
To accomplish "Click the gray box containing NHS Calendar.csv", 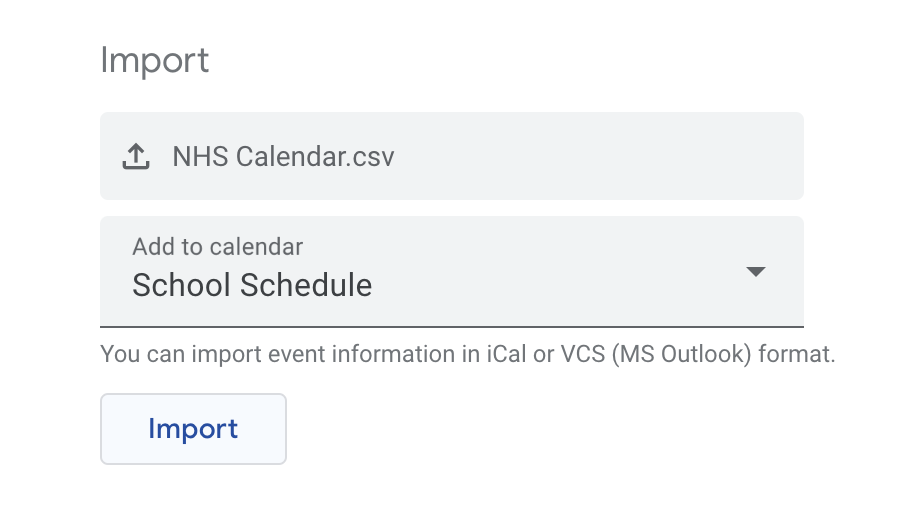I will click(x=451, y=156).
